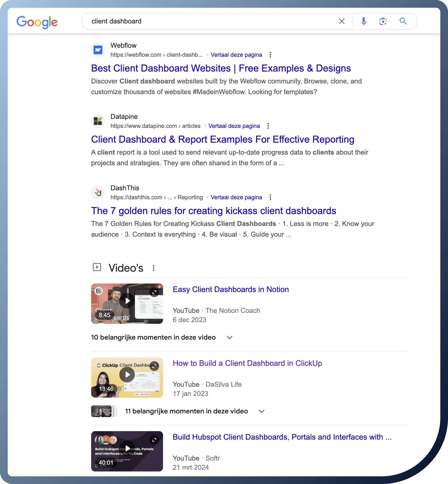Screen dimensions: 448x484
Task: Translate the Webflow result page
Action: tap(236, 55)
